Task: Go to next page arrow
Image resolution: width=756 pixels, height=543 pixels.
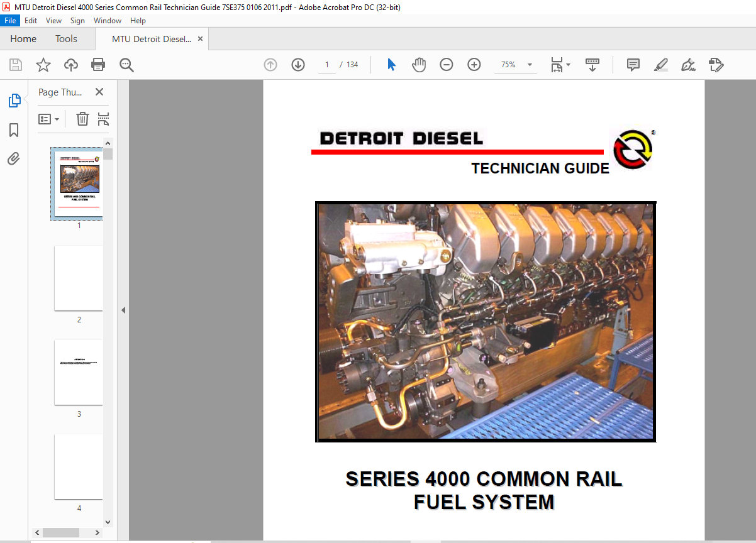Action: click(x=297, y=65)
